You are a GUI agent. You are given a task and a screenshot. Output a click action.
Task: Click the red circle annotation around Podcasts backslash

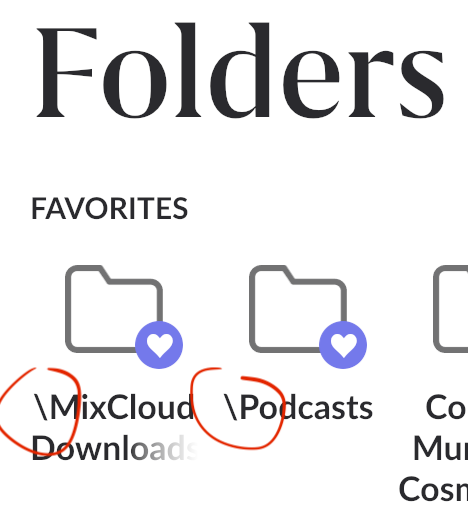coord(237,408)
